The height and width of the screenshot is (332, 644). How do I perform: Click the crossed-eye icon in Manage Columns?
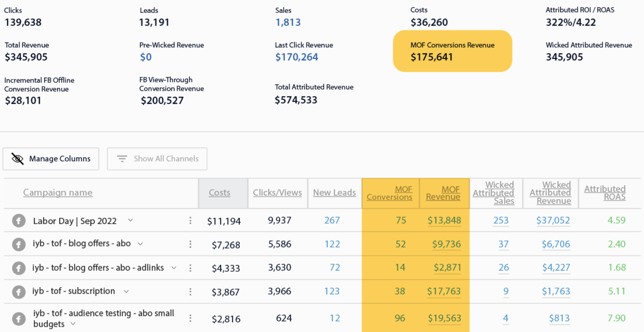click(x=18, y=159)
